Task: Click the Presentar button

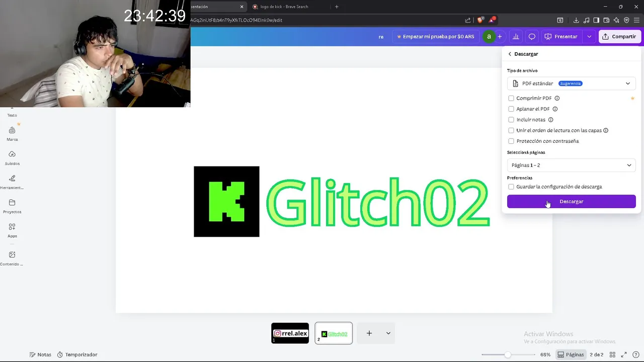Action: tap(561, 37)
